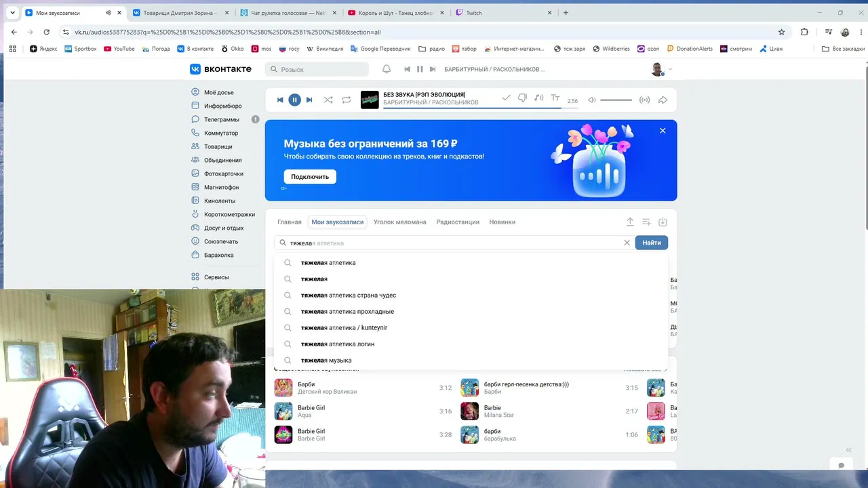Choose suggestion 'тяжелая музыка'
The image size is (868, 488).
(x=471, y=361)
